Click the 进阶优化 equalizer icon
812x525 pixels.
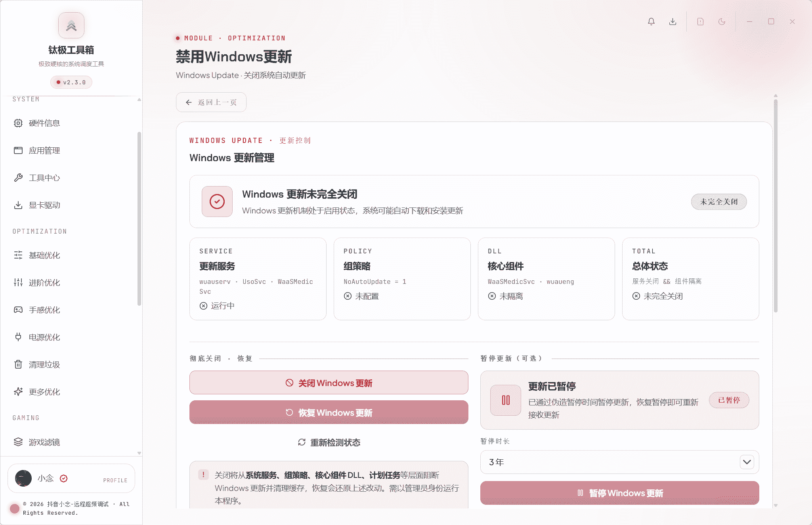pyautogui.click(x=18, y=282)
